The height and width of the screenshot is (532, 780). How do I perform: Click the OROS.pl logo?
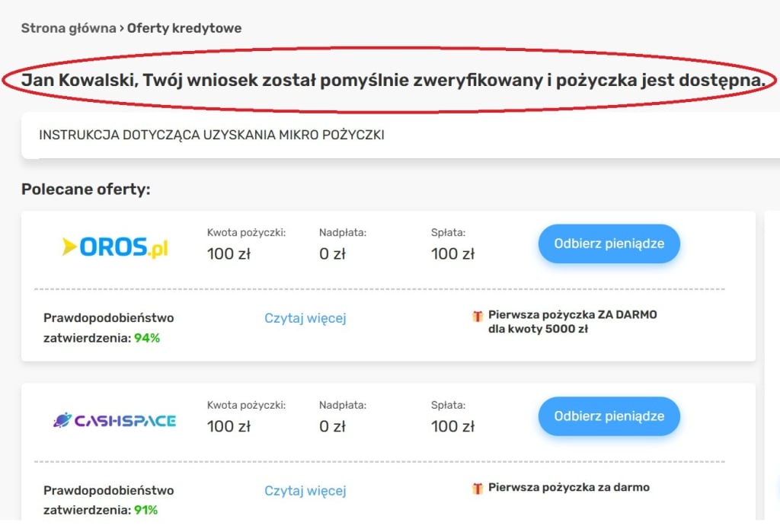pos(114,247)
